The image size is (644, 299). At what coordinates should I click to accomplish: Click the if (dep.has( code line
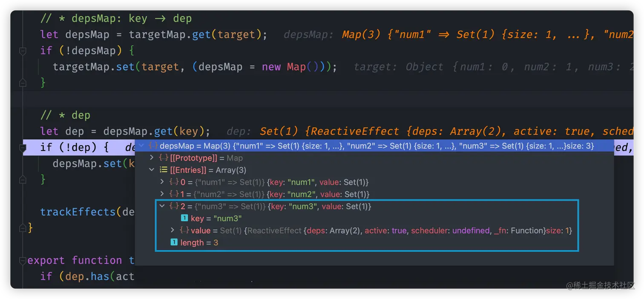[87, 276]
